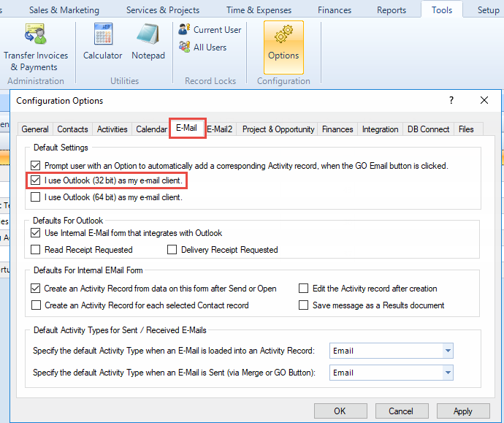The width and height of the screenshot is (504, 423).
Task: Toggle Use Internal E-Mail form with Outlook
Action: point(35,233)
